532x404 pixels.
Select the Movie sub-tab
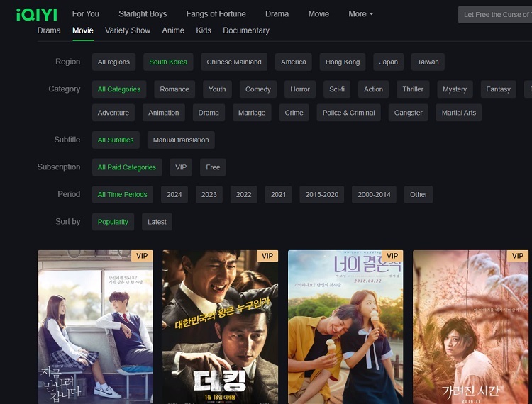83,30
